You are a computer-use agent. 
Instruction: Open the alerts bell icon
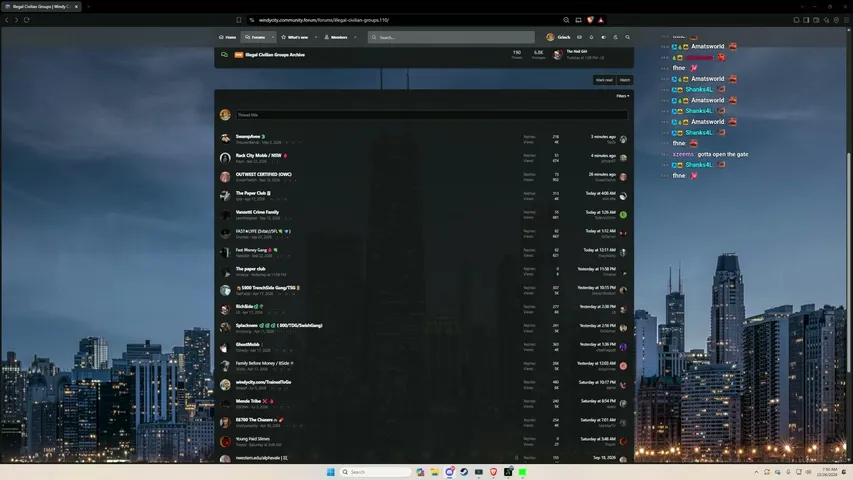tap(591, 37)
